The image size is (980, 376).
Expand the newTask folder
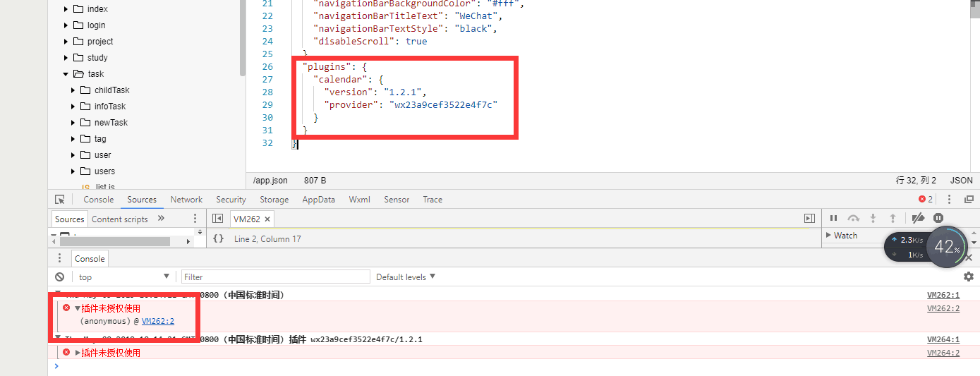pyautogui.click(x=73, y=123)
